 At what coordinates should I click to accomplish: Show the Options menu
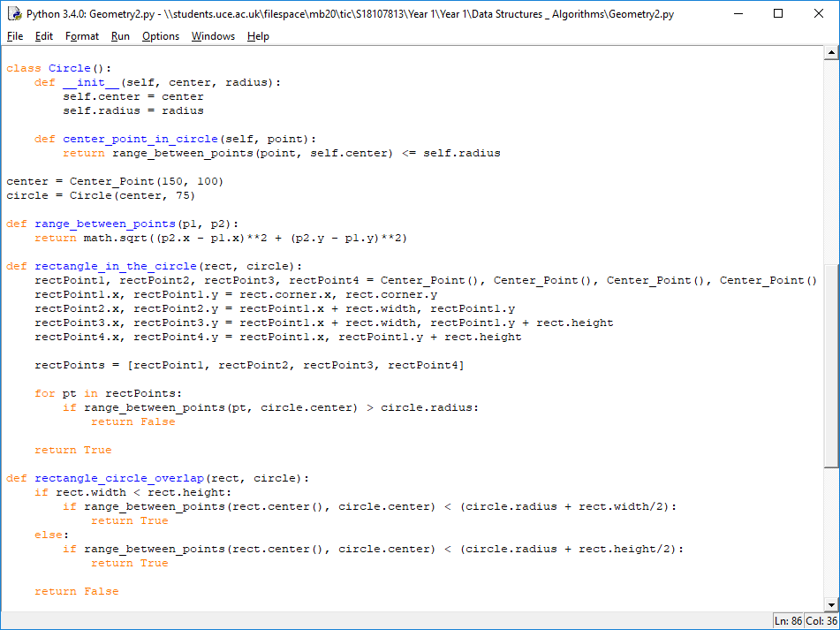click(x=161, y=36)
